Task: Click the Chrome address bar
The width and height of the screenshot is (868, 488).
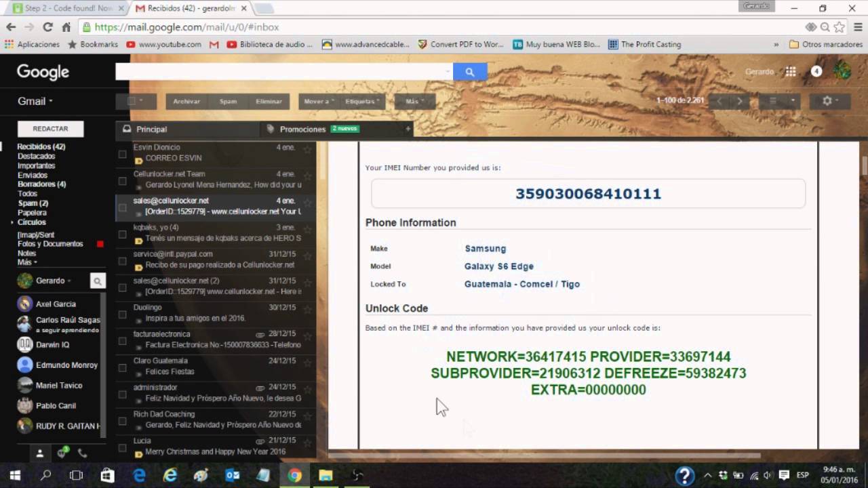Action: click(441, 27)
